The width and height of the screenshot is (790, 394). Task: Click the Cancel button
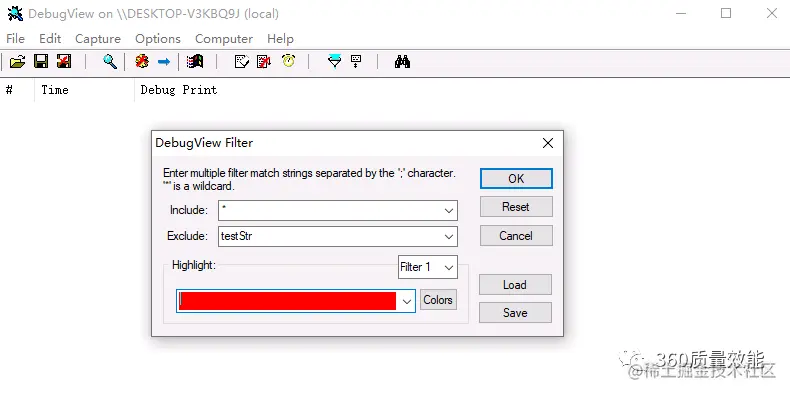(x=516, y=236)
